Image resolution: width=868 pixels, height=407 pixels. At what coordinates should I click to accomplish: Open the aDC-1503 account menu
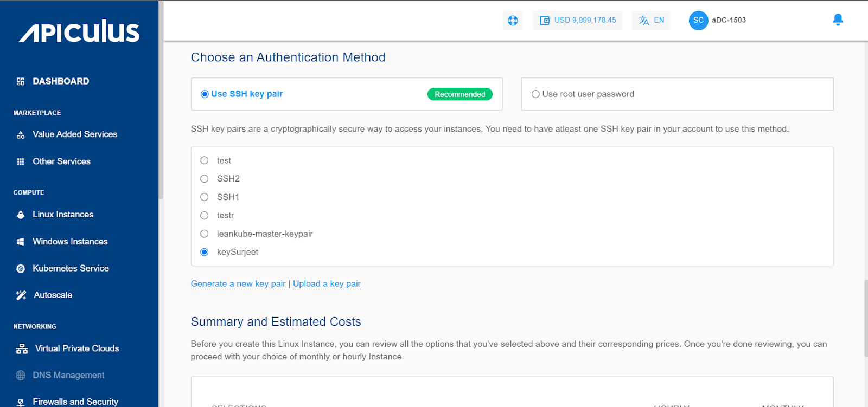tap(729, 21)
